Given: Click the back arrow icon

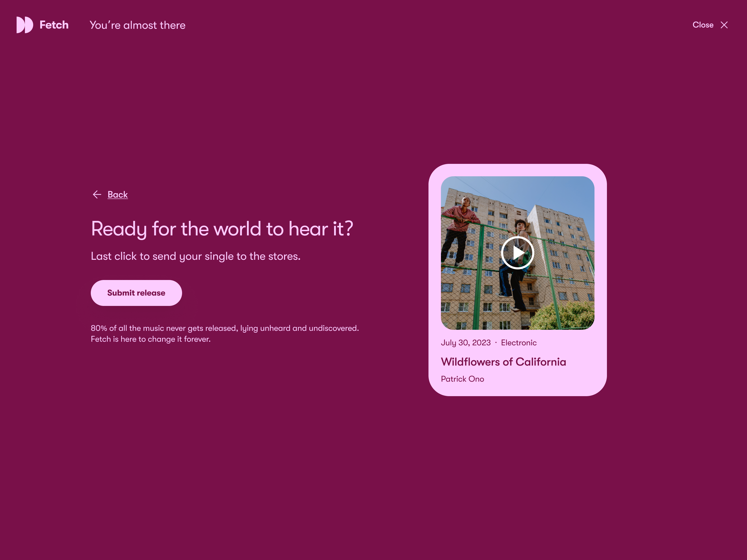Looking at the screenshot, I should [x=97, y=194].
